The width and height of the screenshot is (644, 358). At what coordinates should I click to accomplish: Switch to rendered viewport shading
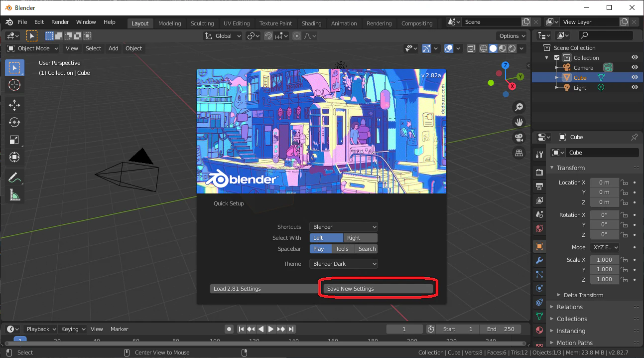512,48
